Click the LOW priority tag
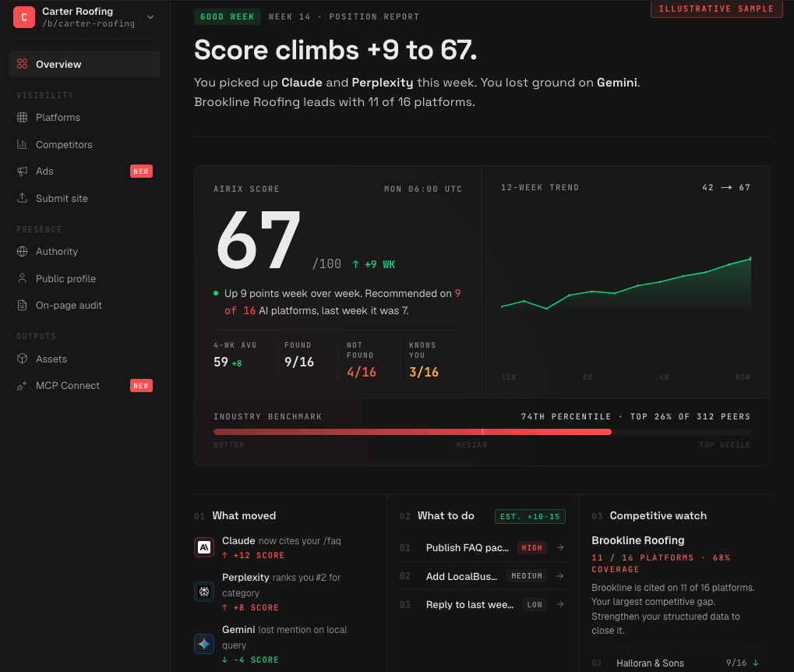Viewport: 794px width, 672px height. (535, 605)
